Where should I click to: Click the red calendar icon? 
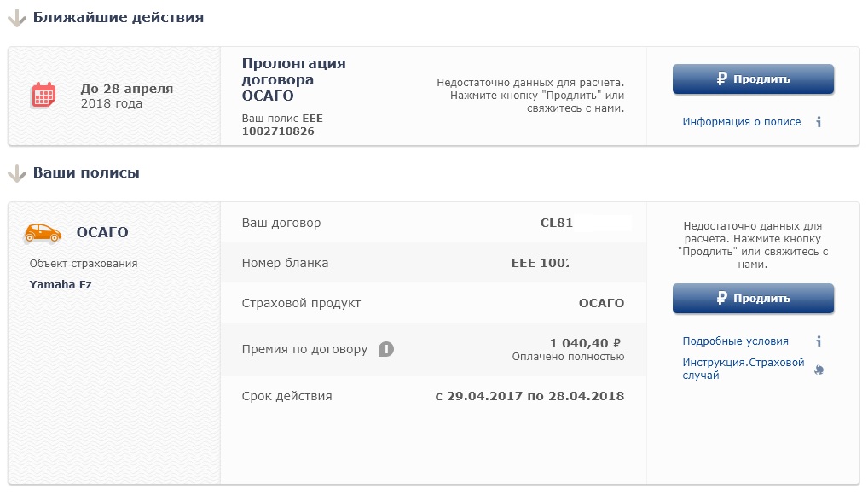point(43,95)
